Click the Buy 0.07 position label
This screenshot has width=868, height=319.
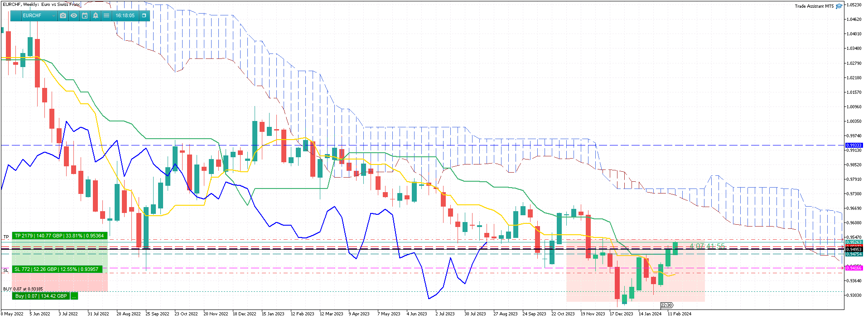click(x=41, y=296)
